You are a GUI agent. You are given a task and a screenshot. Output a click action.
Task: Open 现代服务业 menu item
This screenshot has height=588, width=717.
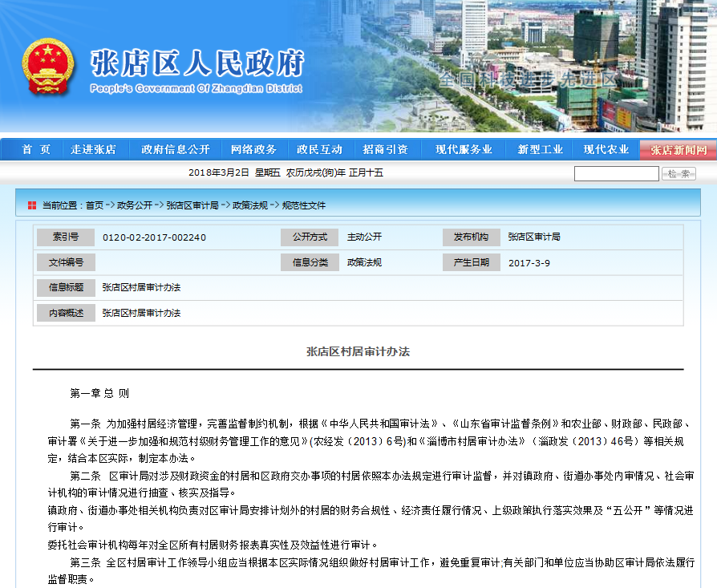464,150
